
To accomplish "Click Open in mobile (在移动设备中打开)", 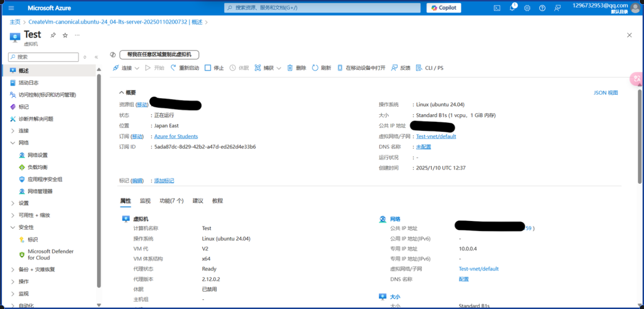I will tap(361, 68).
